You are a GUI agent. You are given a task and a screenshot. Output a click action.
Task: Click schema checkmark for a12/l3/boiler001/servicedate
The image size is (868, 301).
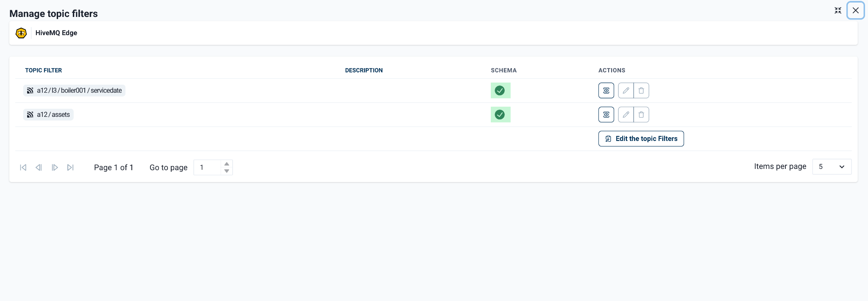tap(500, 91)
